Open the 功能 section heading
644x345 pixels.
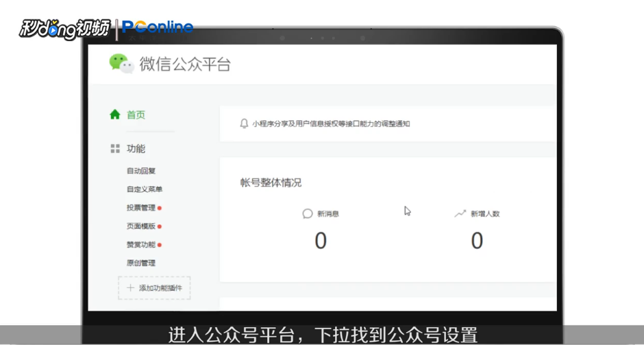pos(136,149)
